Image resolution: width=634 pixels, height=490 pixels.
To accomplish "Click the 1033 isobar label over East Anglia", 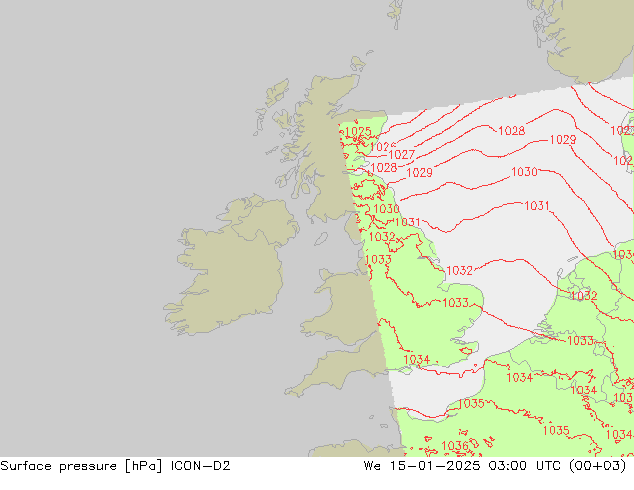I will tap(455, 302).
